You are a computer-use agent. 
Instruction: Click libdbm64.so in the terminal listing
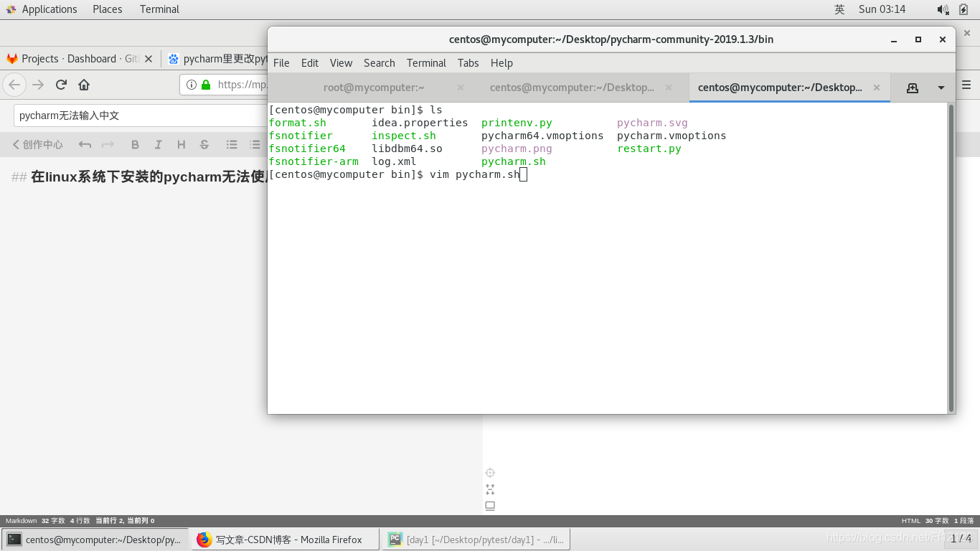(x=407, y=149)
